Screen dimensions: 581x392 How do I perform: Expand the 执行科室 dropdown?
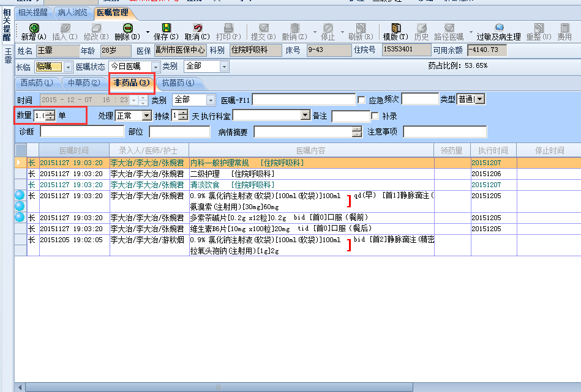tap(305, 115)
